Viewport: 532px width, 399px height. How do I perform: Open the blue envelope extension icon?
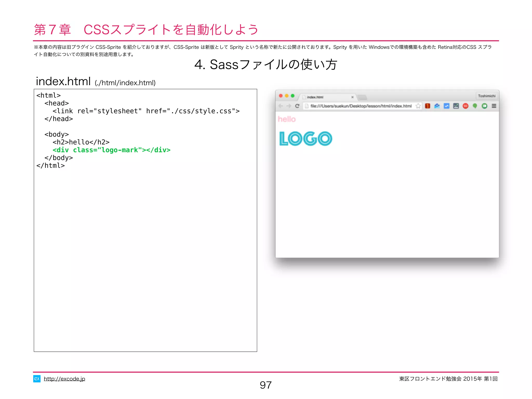tap(437, 106)
